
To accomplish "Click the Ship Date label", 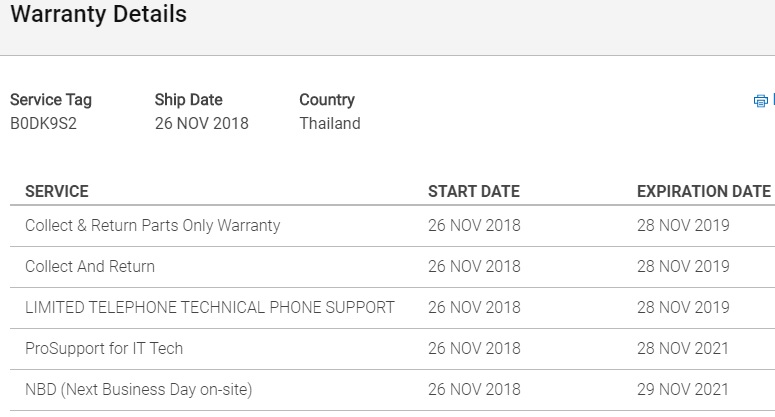I will click(188, 100).
